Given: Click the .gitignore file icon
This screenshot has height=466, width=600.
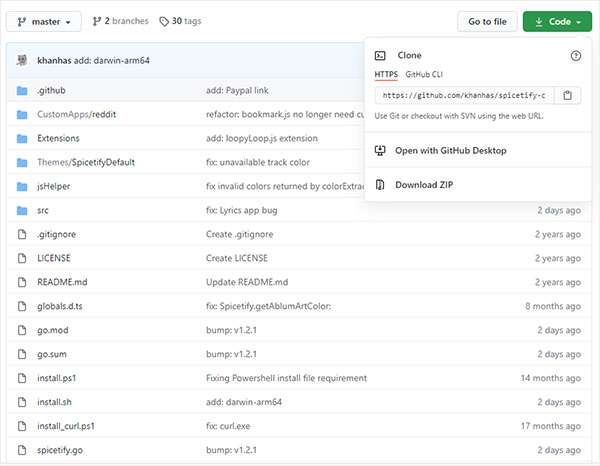Looking at the screenshot, I should [22, 234].
